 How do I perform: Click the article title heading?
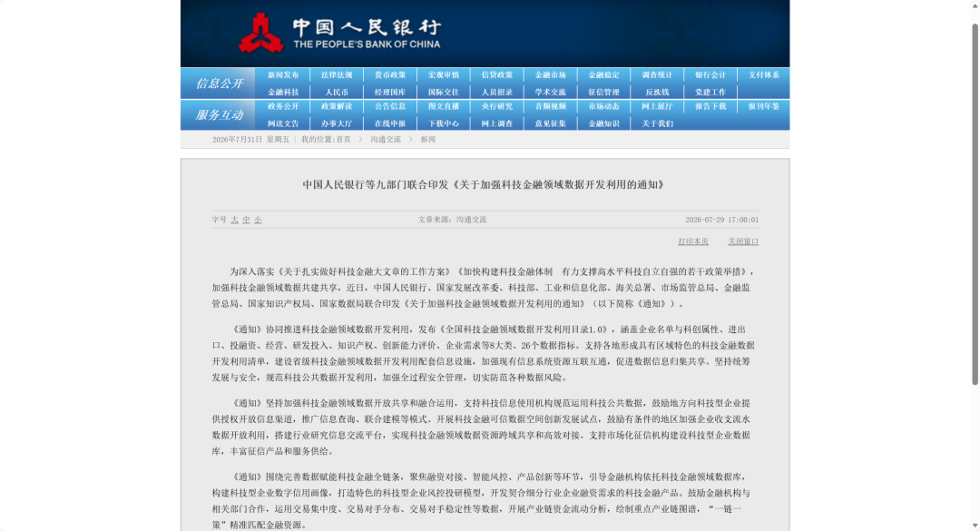point(483,184)
